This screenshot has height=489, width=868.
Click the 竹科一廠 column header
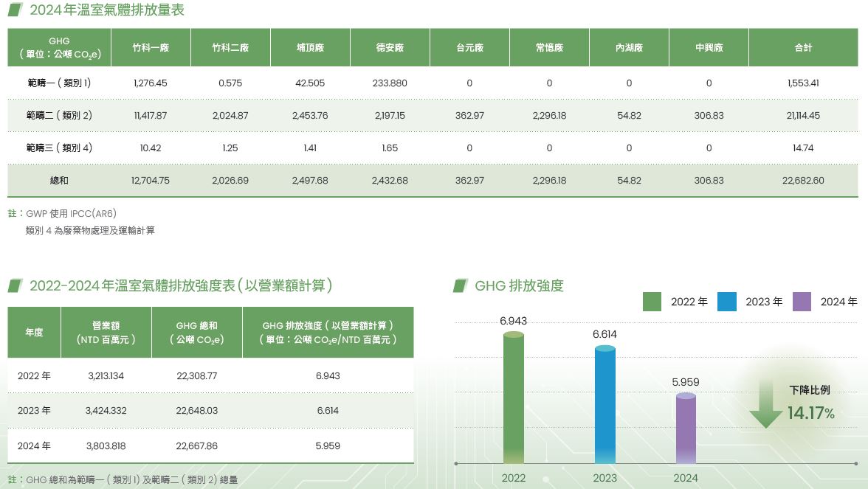click(x=151, y=48)
